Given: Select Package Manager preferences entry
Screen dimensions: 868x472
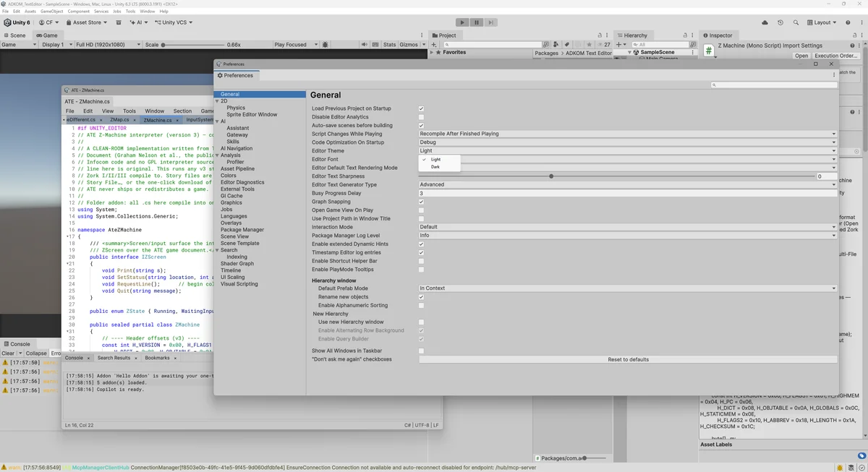Looking at the screenshot, I should coord(242,230).
